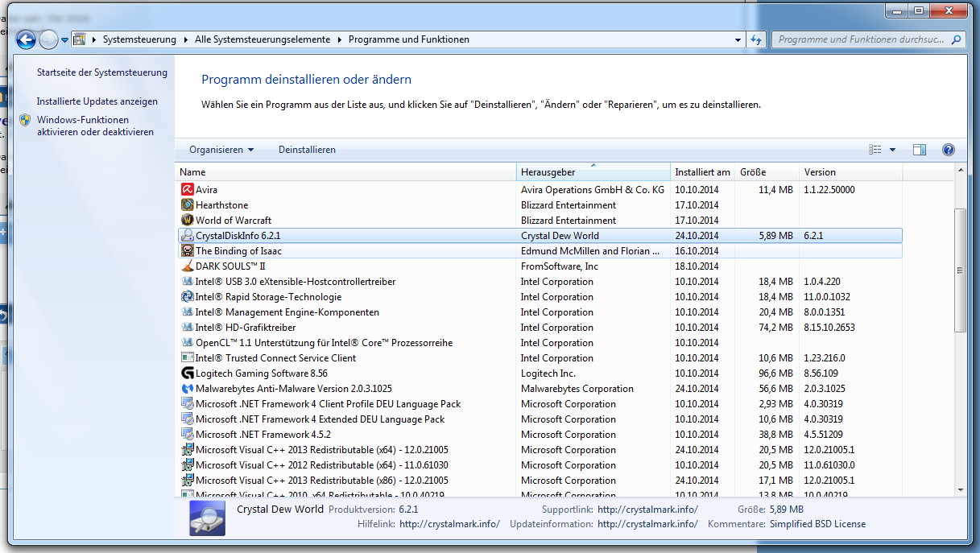980x553 pixels.
Task: Click the Logitech Gaming Software icon
Action: [x=187, y=373]
